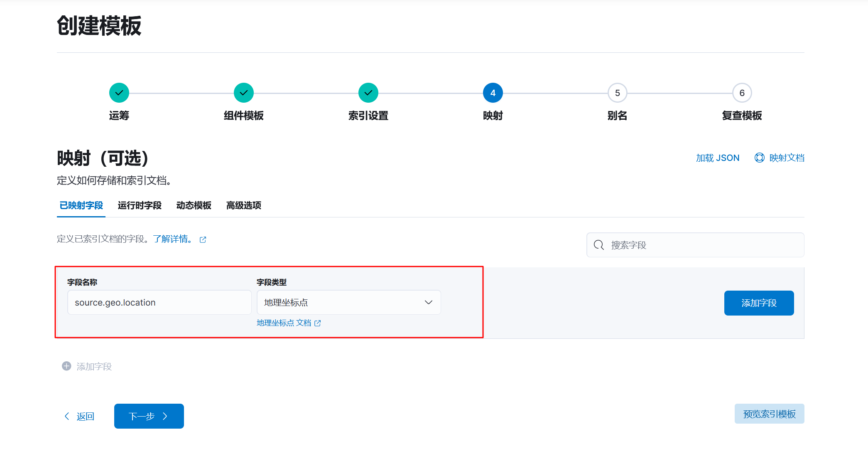The height and width of the screenshot is (449, 868).
Task: Click the 复查模板 step label
Action: tap(742, 116)
